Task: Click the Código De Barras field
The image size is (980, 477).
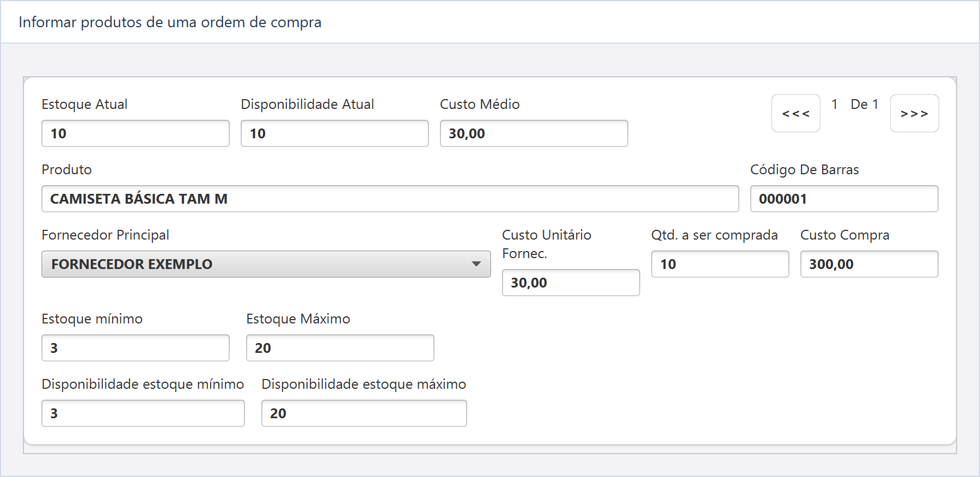Action: click(x=844, y=199)
